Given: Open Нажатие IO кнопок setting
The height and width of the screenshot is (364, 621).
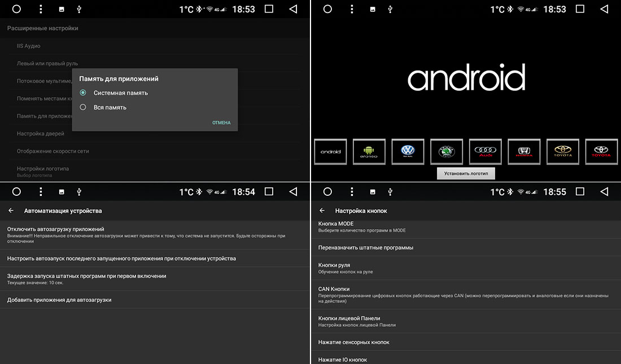Looking at the screenshot, I should [466, 358].
